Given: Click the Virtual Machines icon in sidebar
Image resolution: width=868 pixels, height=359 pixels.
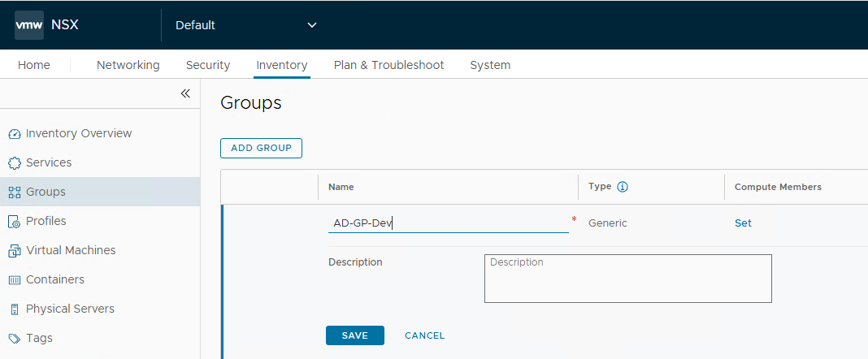Looking at the screenshot, I should pos(14,251).
